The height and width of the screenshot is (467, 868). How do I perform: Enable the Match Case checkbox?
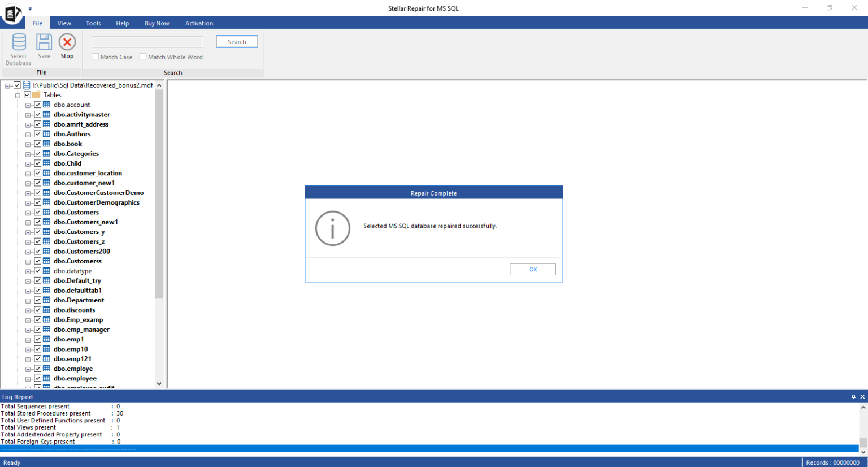coord(95,57)
